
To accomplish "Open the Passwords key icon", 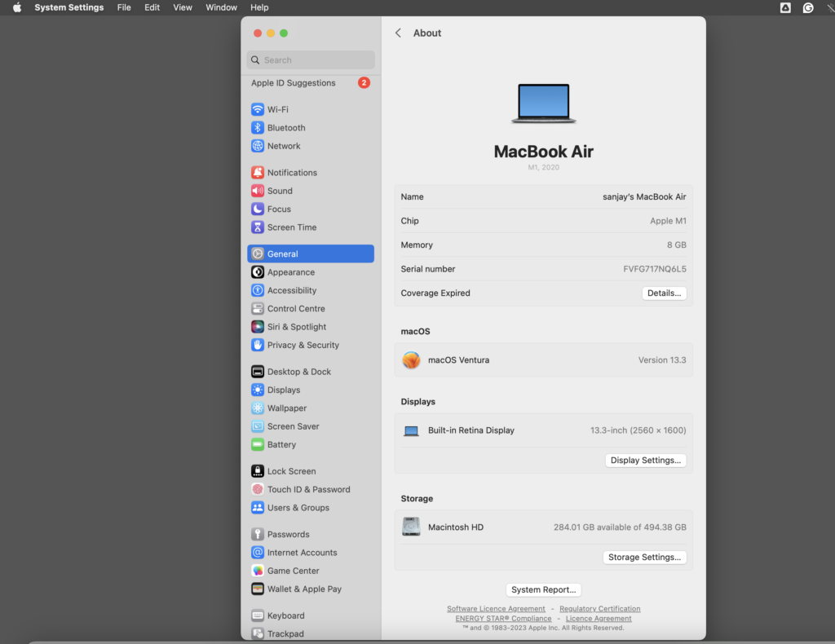I will coord(258,535).
